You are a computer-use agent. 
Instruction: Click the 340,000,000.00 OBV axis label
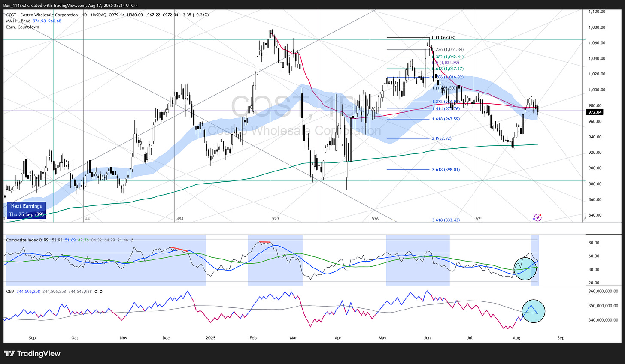603,320
